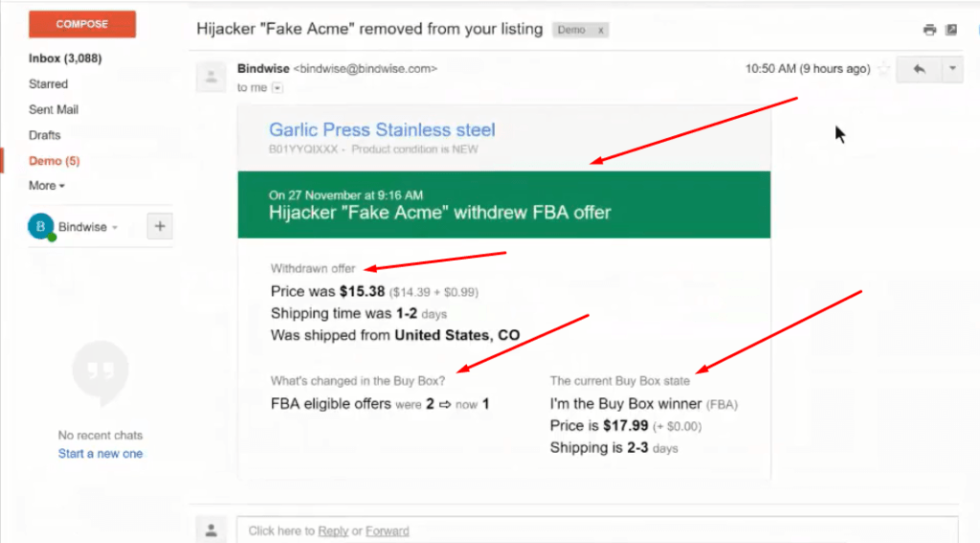This screenshot has width=980, height=543.
Task: Open the Demo (5) label
Action: click(x=55, y=161)
